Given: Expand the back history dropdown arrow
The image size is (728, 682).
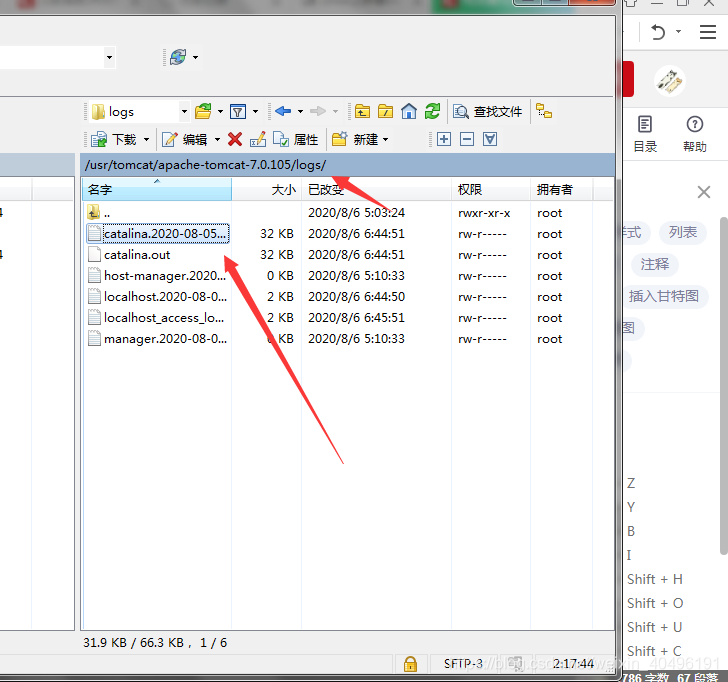Looking at the screenshot, I should [x=300, y=111].
